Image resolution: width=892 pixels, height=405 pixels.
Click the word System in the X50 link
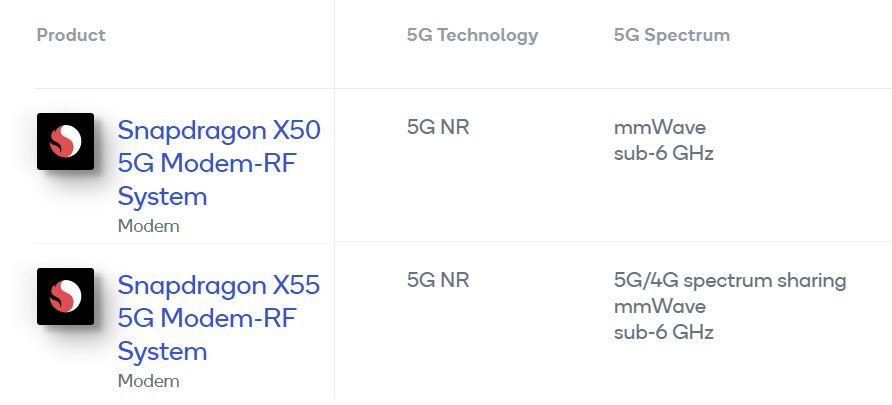pyautogui.click(x=162, y=197)
